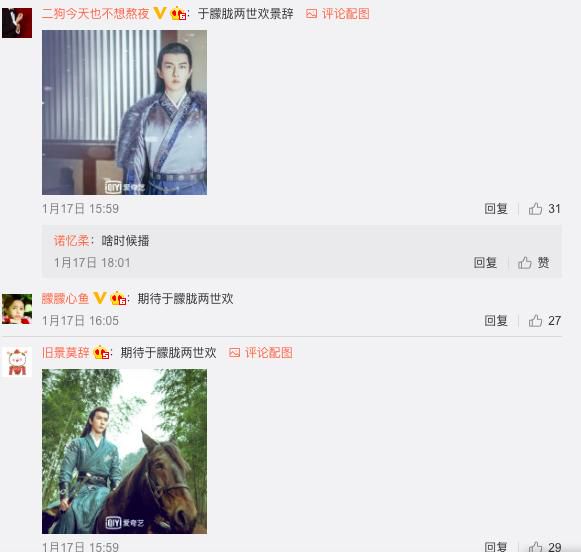581x552 pixels.
Task: Reply to the 16:05 comment
Action: click(496, 321)
